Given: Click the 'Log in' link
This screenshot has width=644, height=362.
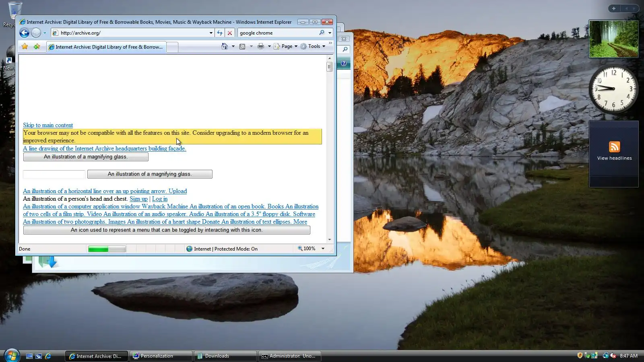Looking at the screenshot, I should (x=160, y=199).
